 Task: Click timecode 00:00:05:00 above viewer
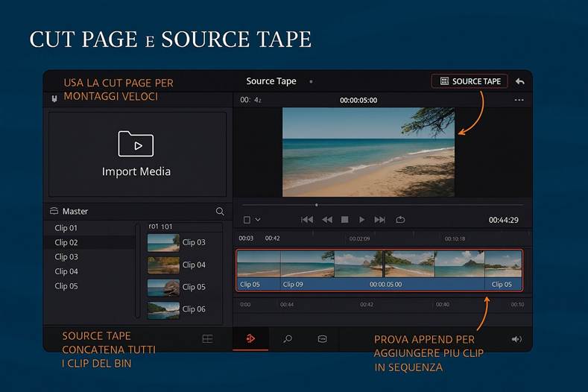click(358, 101)
